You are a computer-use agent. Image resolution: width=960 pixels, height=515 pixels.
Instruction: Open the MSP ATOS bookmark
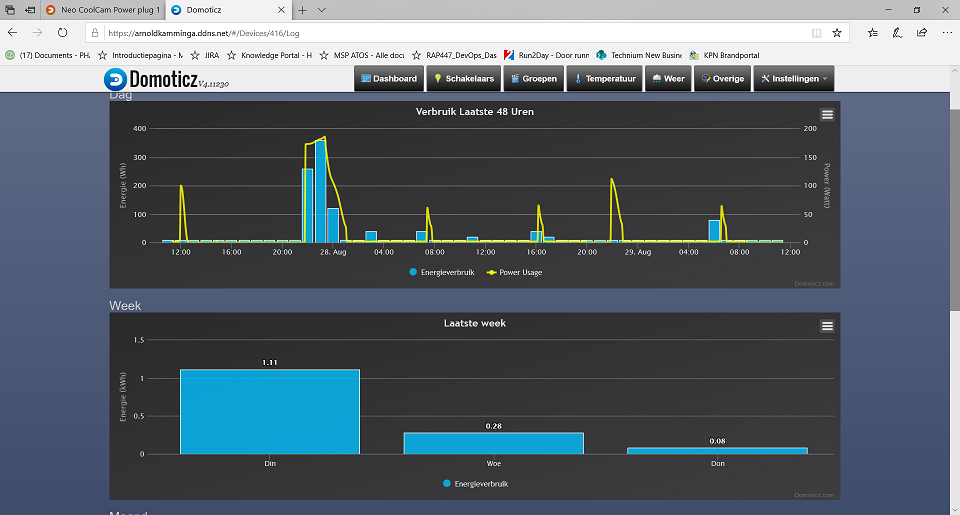[x=362, y=55]
